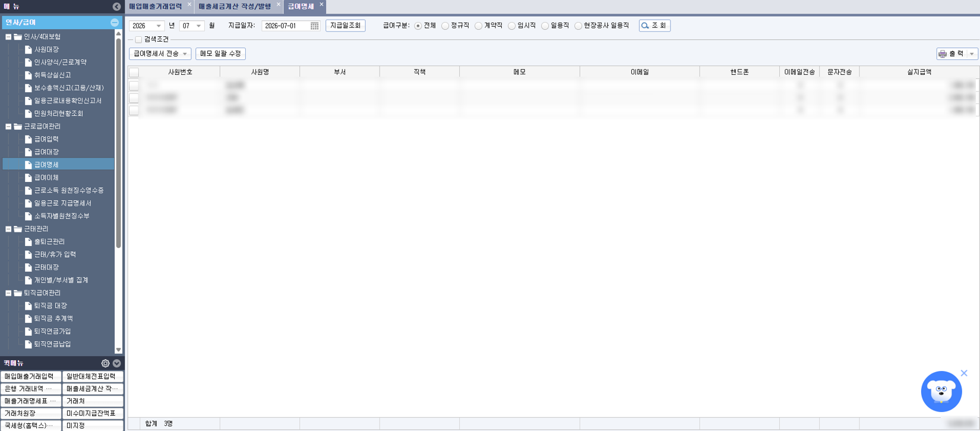Collapse the 인사/급여 section minus icon
This screenshot has height=431, width=980.
pyautogui.click(x=115, y=23)
